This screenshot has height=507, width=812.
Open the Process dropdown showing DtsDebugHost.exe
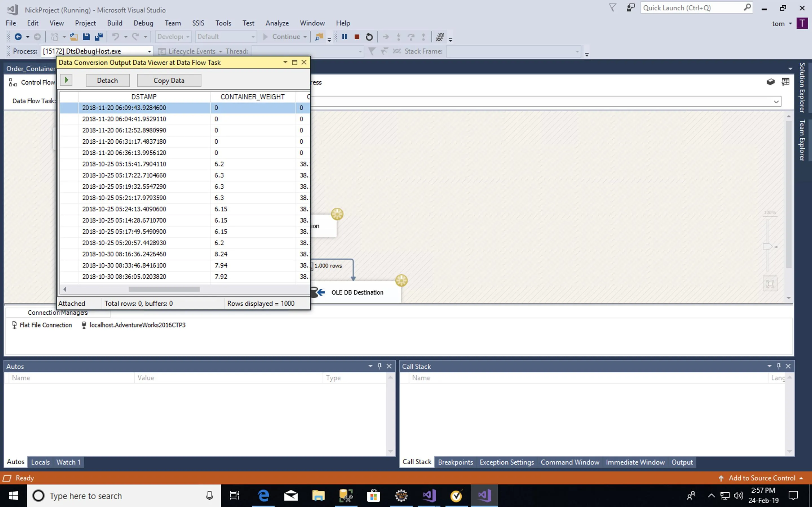click(149, 51)
